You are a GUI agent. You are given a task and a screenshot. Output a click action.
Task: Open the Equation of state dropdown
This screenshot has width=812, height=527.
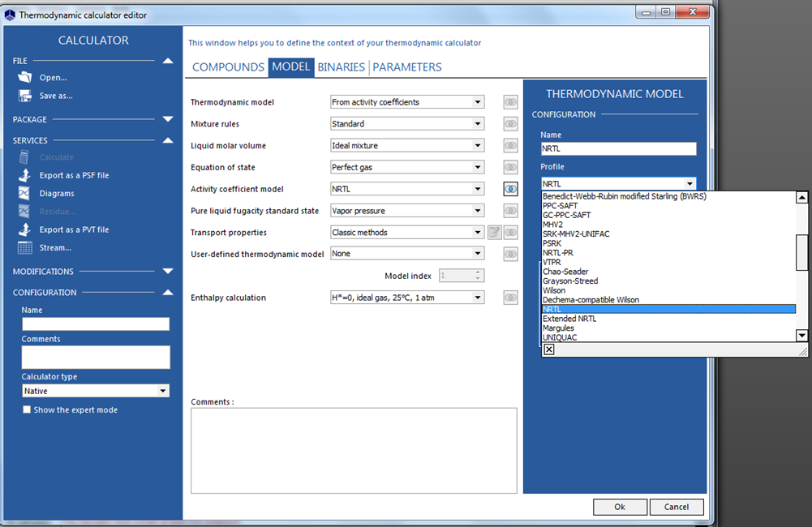[x=478, y=167]
